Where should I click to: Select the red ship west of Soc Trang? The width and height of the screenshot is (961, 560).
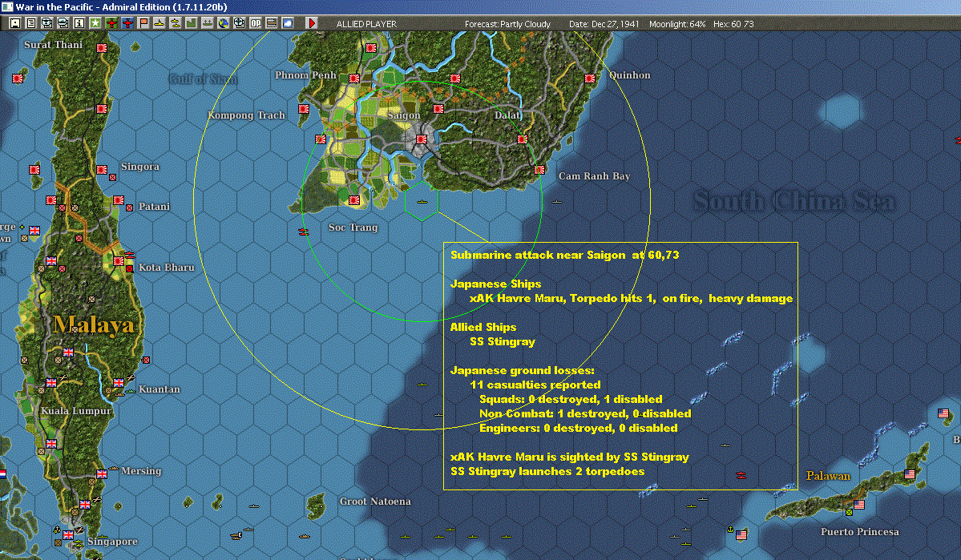[304, 232]
